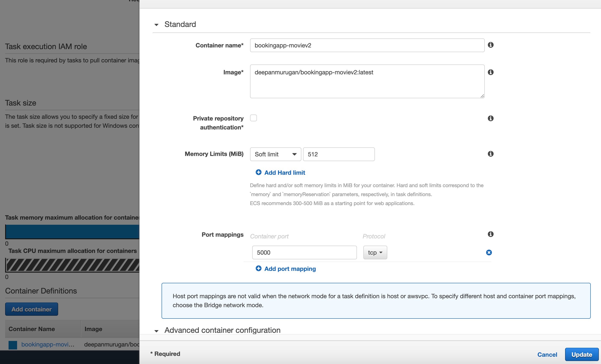Click the Host port mappings info notice

point(376,301)
